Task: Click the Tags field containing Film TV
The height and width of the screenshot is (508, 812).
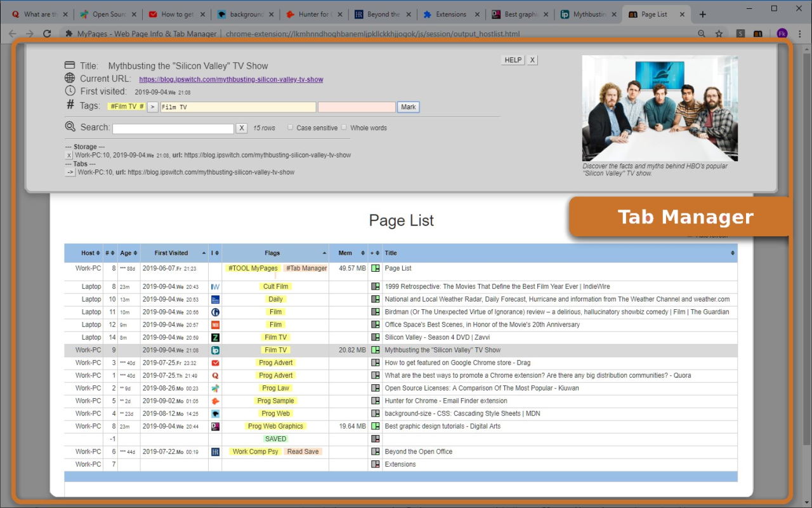Action: 238,107
